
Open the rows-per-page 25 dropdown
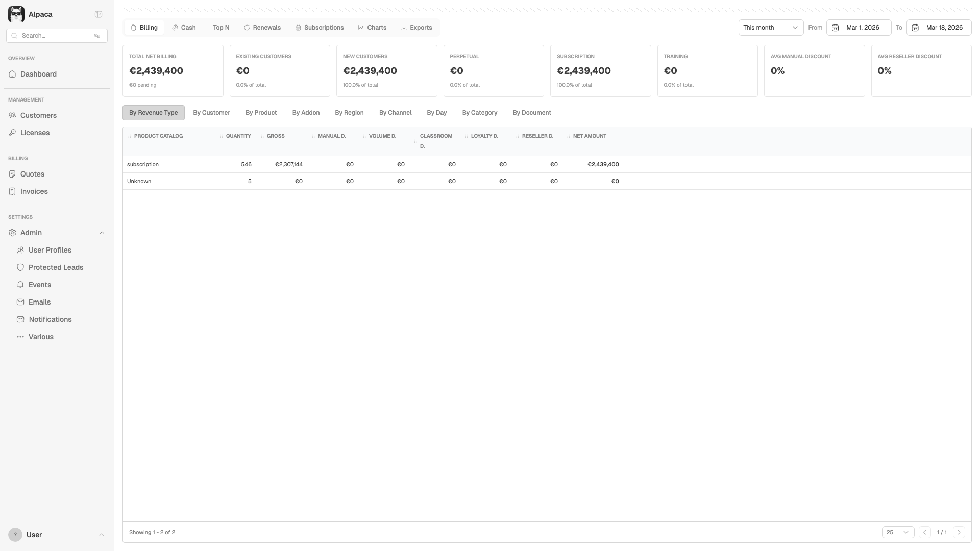pyautogui.click(x=897, y=532)
